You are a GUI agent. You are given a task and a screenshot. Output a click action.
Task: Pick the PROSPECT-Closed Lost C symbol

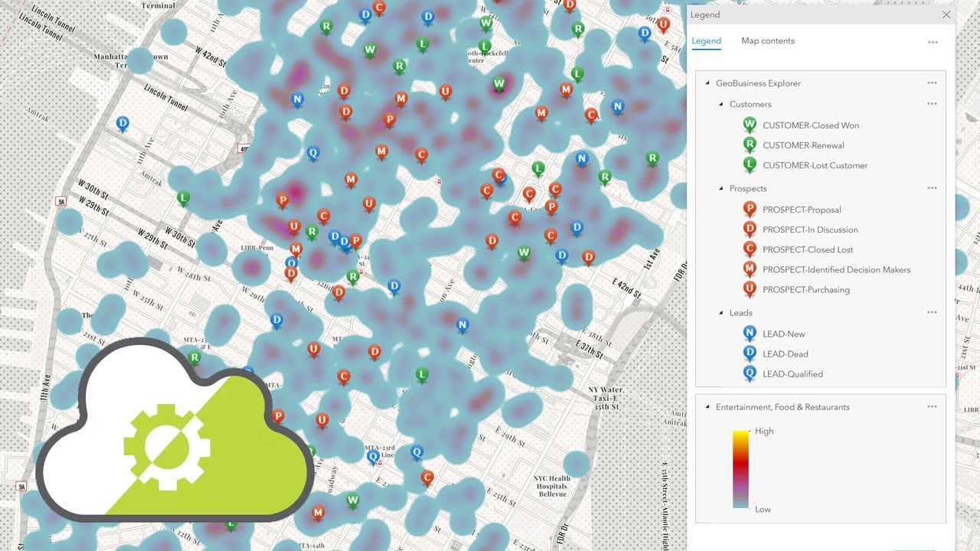pyautogui.click(x=750, y=249)
